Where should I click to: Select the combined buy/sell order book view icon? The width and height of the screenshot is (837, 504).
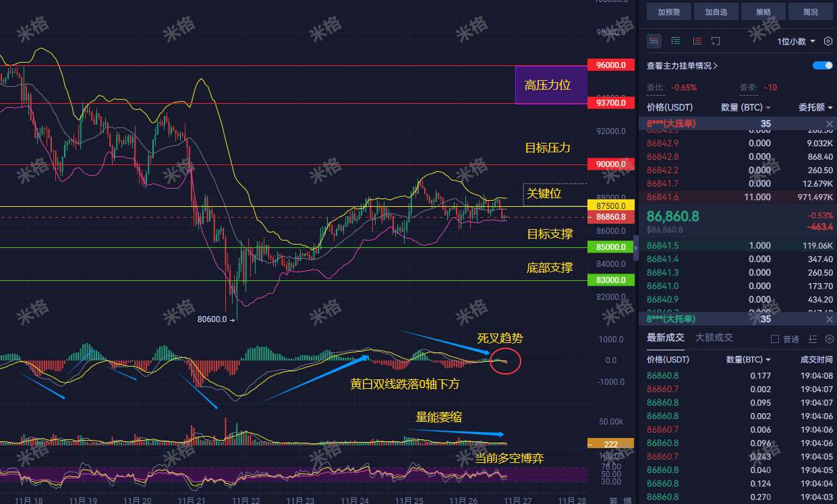(654, 41)
